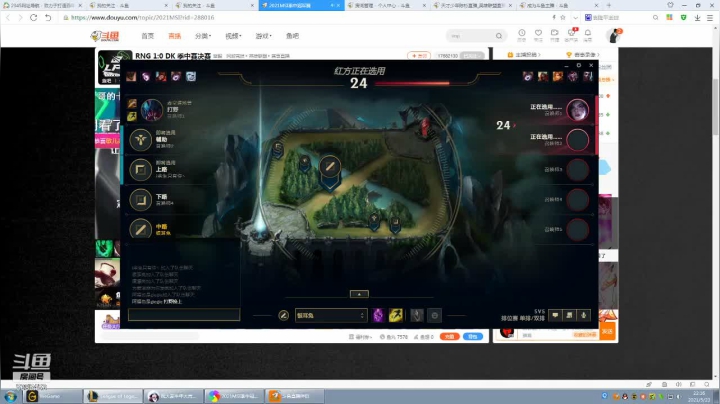Click the jungle marker on the map

click(x=304, y=161)
